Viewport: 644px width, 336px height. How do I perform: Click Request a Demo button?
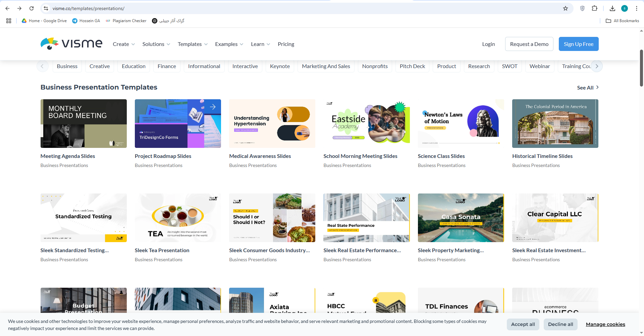point(529,44)
